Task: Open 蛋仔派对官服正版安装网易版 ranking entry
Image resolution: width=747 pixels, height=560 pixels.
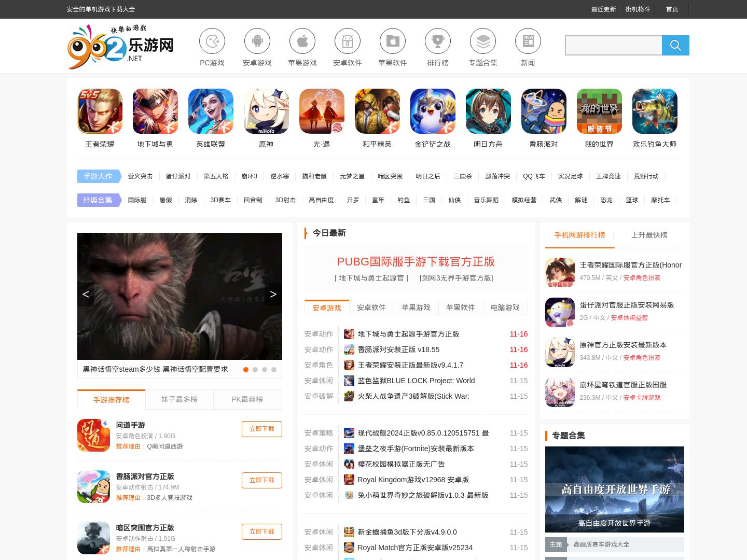Action: tap(627, 305)
